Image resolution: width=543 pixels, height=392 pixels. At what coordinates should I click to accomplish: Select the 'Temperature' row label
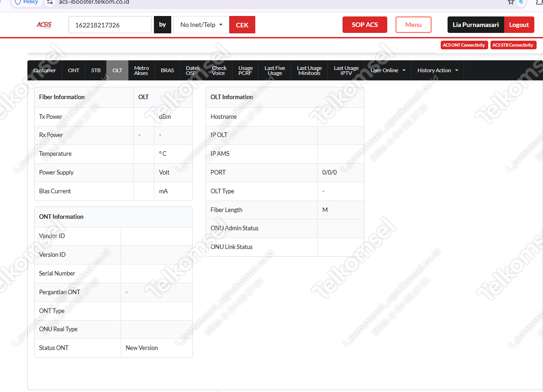tap(55, 154)
